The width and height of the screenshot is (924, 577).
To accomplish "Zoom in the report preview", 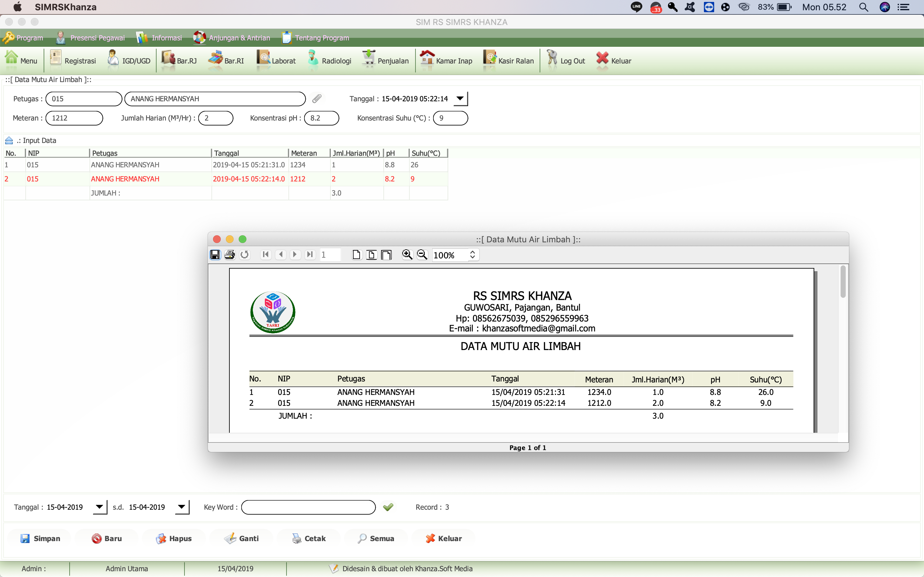I will click(407, 255).
